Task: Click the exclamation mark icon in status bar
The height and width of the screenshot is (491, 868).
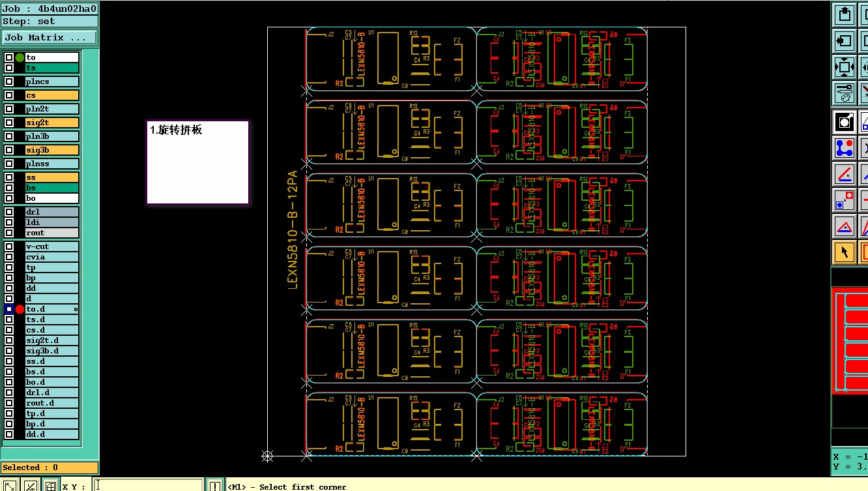Action: (x=215, y=486)
